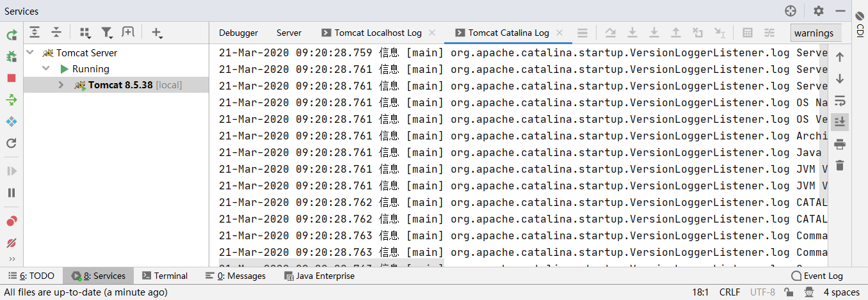Collapse the Tomcat Server tree node
Viewport: 868px width, 300px height.
click(30, 53)
